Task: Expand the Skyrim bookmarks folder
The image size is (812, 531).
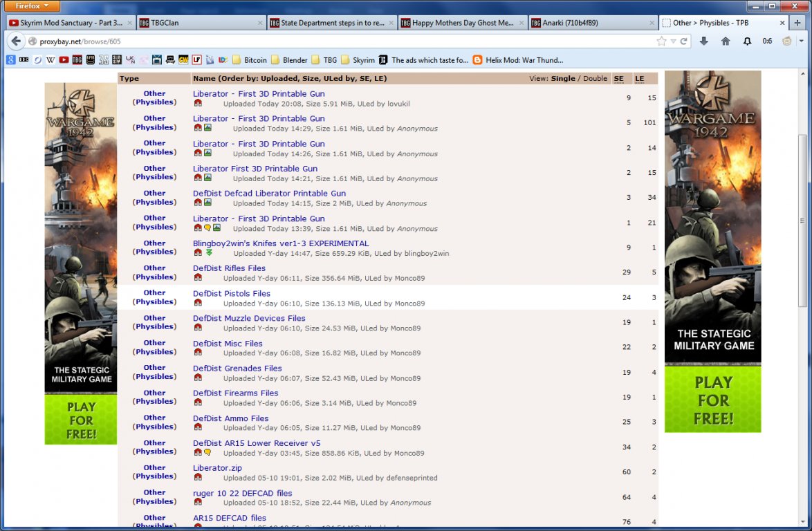Action: coord(358,60)
